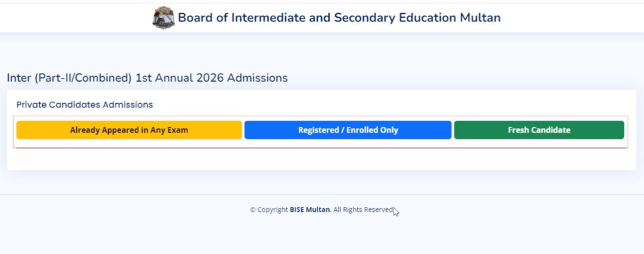This screenshot has height=254, width=644.
Task: Click blank header bar left of the logo
Action: 75,18
